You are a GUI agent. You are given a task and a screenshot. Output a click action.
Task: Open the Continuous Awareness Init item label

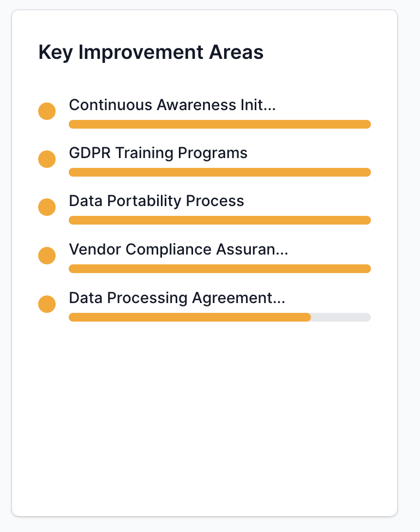(172, 105)
